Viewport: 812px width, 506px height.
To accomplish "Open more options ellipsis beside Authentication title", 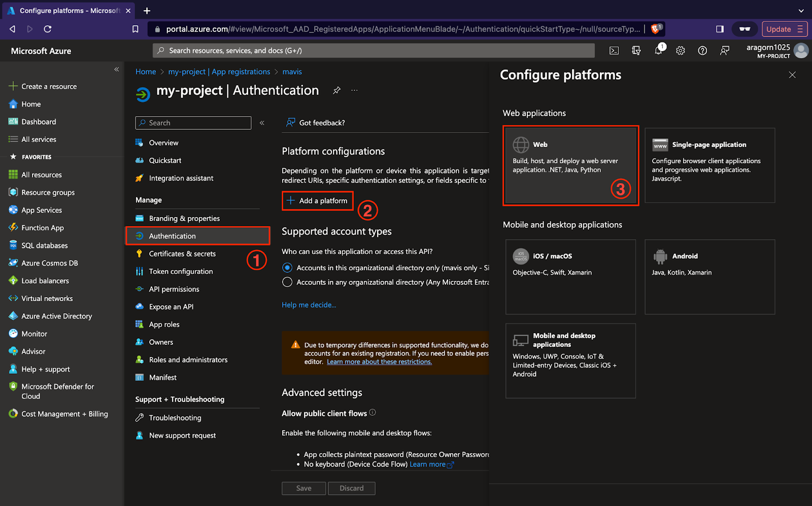I will pyautogui.click(x=354, y=90).
